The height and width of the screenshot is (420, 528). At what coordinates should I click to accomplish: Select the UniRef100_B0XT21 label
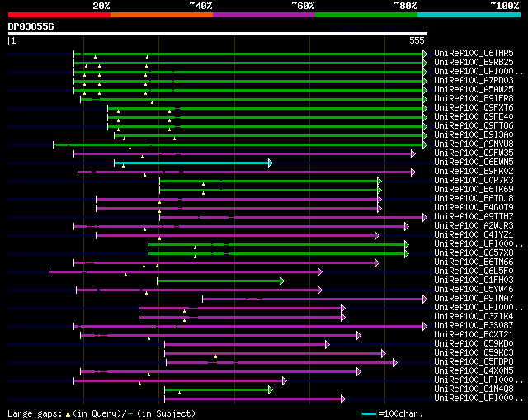click(474, 335)
